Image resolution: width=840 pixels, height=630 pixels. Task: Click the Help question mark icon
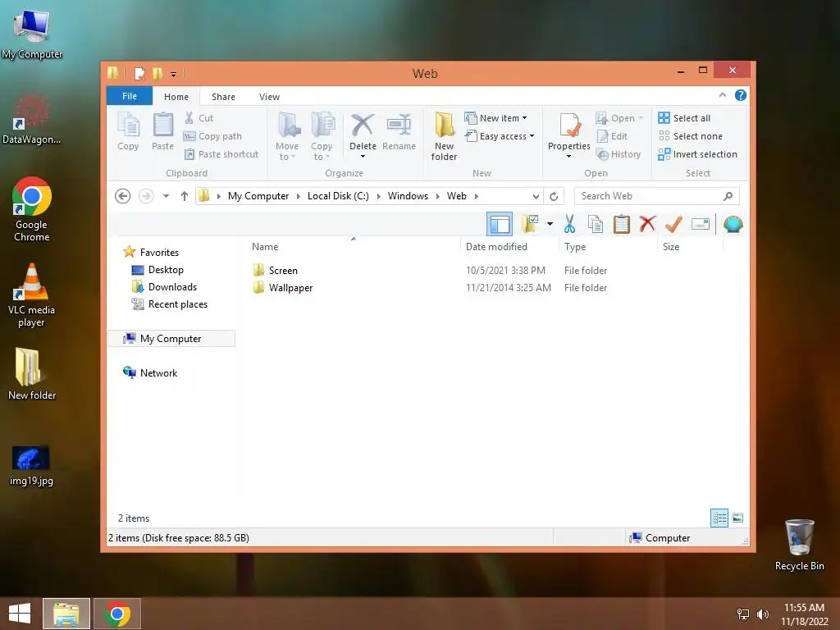(x=741, y=95)
